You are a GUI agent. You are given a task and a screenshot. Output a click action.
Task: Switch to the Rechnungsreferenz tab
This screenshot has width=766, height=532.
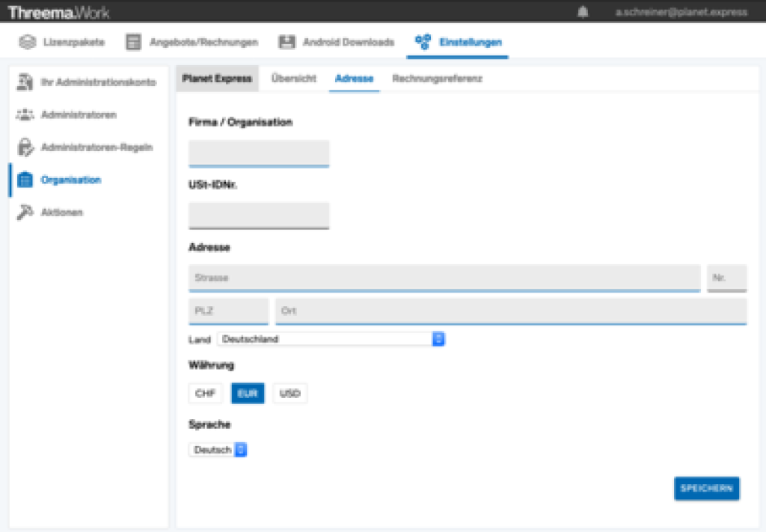437,79
